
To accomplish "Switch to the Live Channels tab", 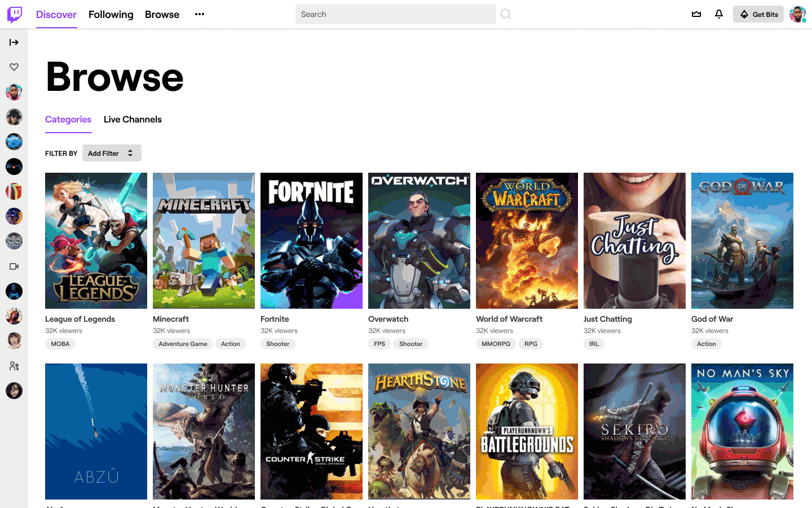I will (133, 120).
